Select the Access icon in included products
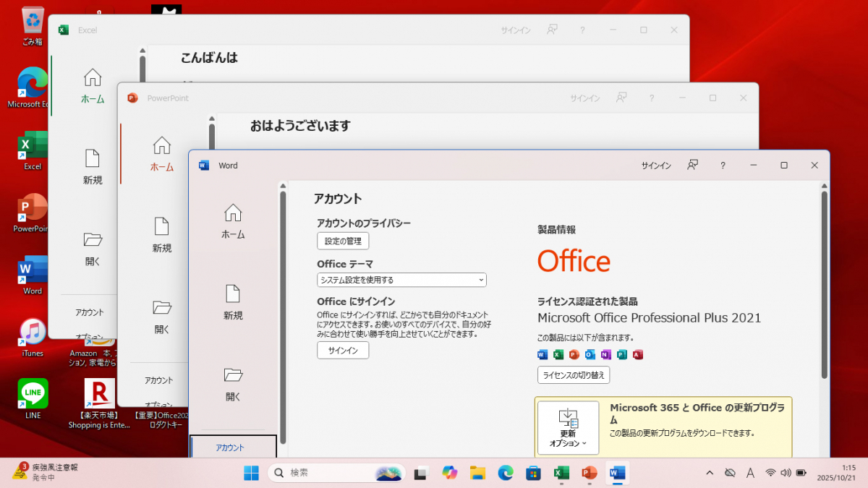 (637, 354)
